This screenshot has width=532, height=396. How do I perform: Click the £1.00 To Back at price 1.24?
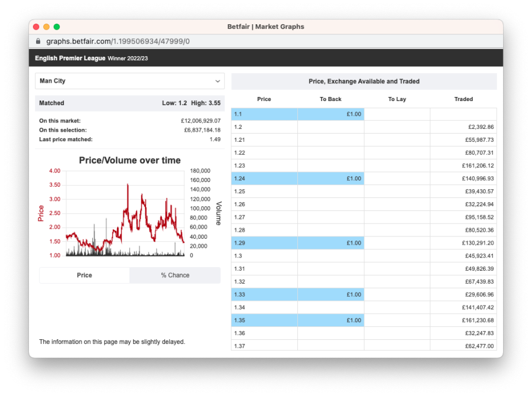click(x=331, y=178)
